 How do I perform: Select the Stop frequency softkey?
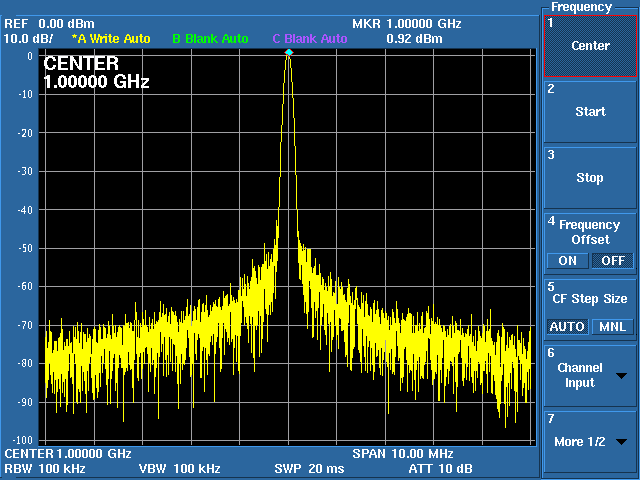point(590,178)
